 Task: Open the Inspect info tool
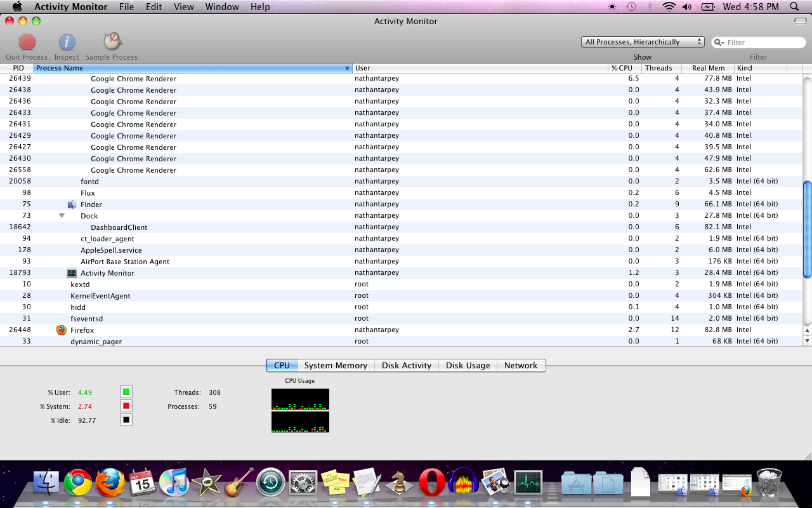coord(67,42)
